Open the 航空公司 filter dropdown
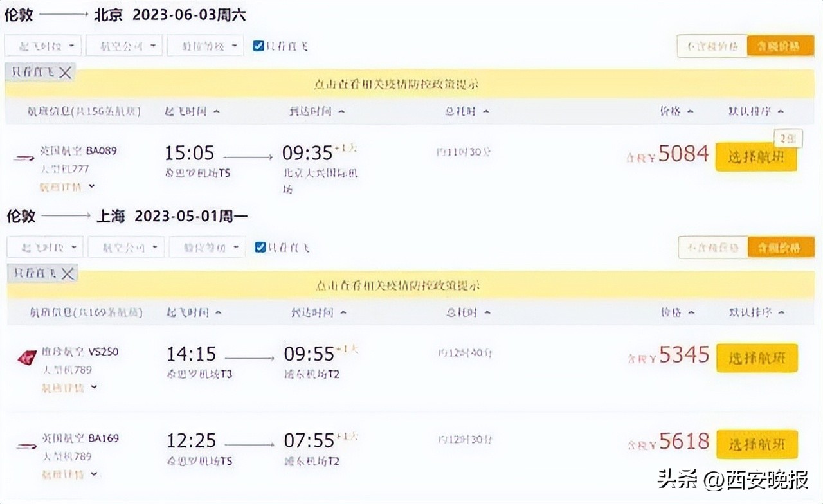The height and width of the screenshot is (504, 823). pos(123,45)
